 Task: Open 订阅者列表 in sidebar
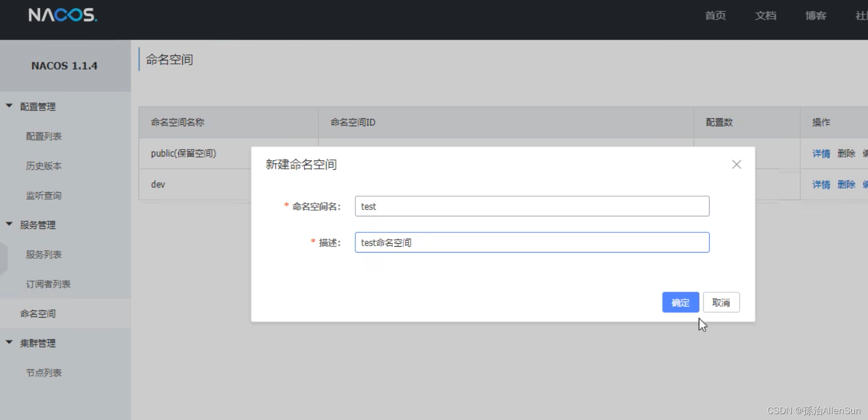48,284
